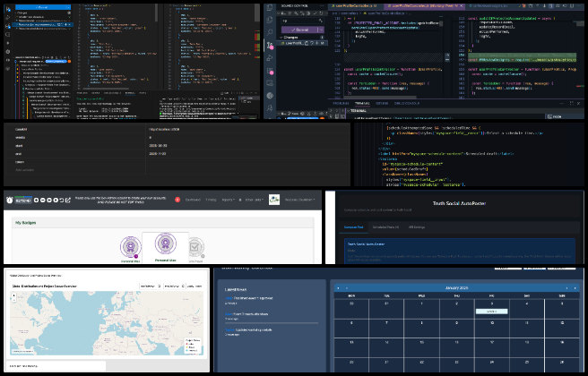Screen dimensions: 588x376
Task: Click the timer reset icon
Action: click(x=62, y=200)
